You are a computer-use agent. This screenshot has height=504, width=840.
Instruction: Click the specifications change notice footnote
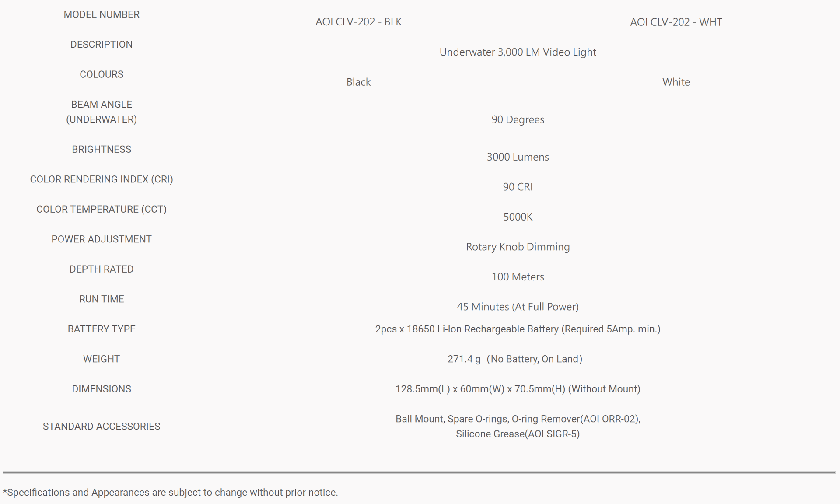click(x=171, y=493)
